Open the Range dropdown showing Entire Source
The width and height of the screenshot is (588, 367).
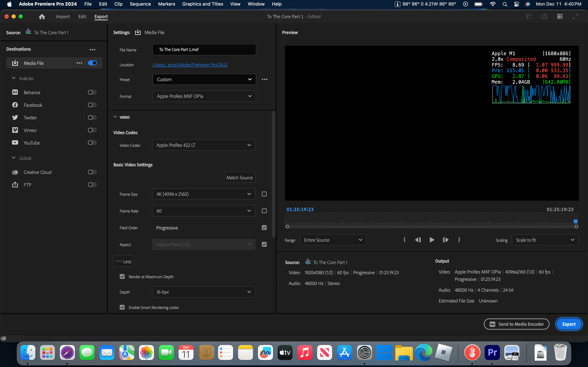333,240
